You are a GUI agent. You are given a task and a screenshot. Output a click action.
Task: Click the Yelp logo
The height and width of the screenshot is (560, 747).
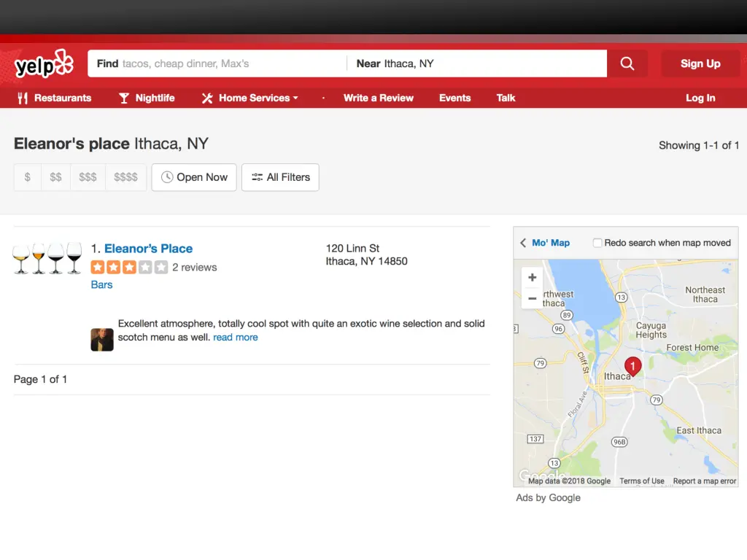[x=44, y=64]
